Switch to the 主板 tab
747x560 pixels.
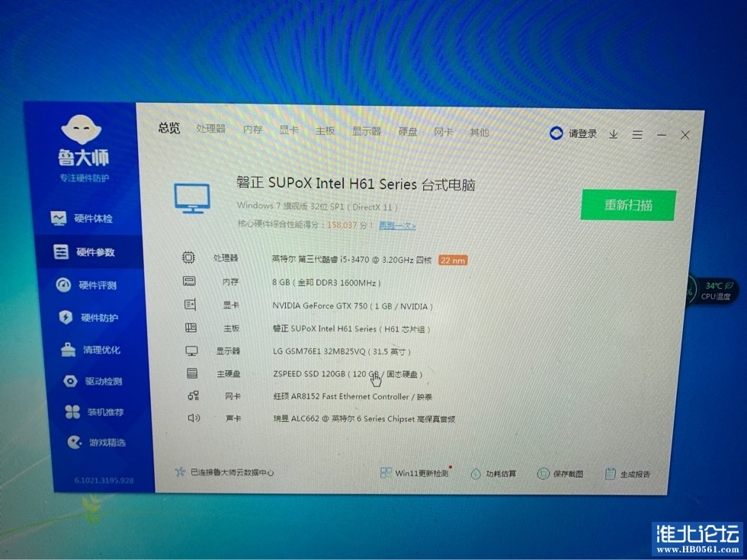pyautogui.click(x=325, y=130)
